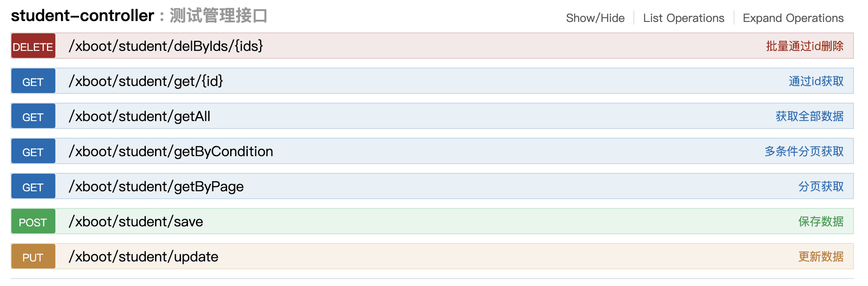Open the /xboot/student/update endpoint path
868x286 pixels.
[x=143, y=257]
